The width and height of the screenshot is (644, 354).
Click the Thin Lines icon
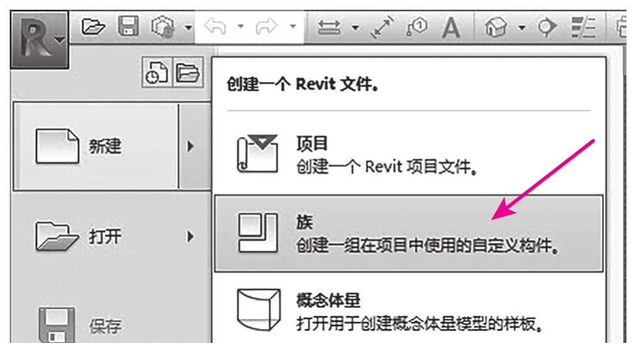(583, 27)
